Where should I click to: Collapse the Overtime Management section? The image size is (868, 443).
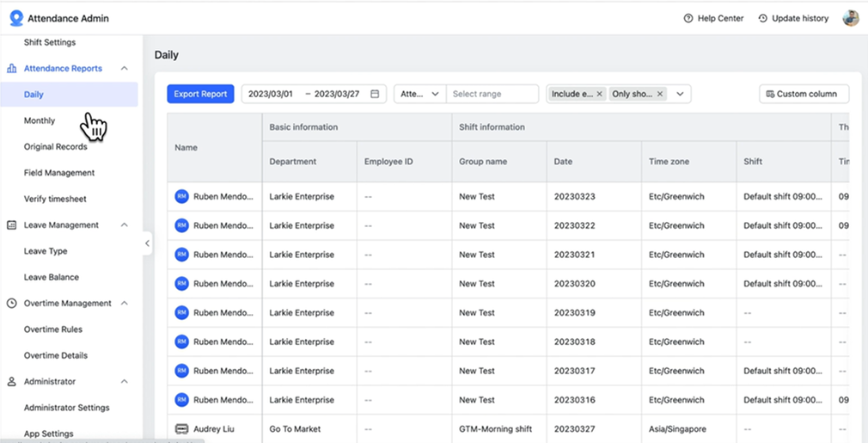[x=125, y=304]
